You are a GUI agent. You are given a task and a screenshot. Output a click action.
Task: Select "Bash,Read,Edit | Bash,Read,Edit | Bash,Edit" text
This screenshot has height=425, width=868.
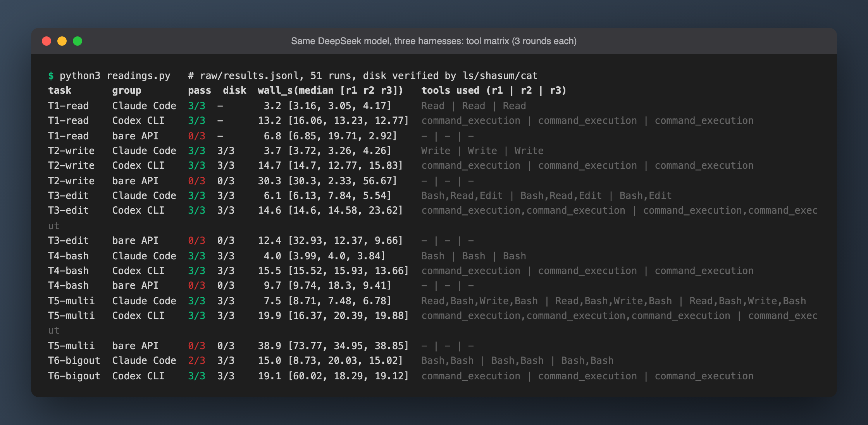tap(546, 196)
